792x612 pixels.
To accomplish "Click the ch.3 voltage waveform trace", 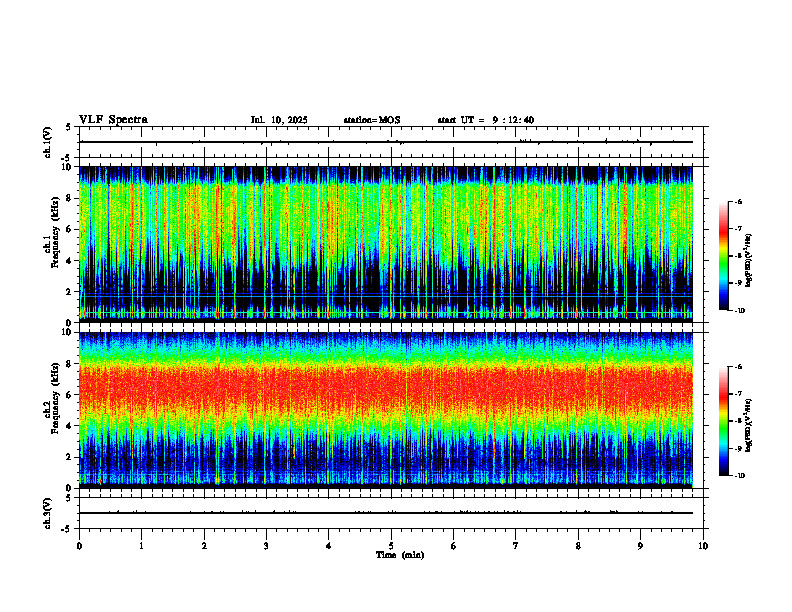I will pyautogui.click(x=386, y=513).
